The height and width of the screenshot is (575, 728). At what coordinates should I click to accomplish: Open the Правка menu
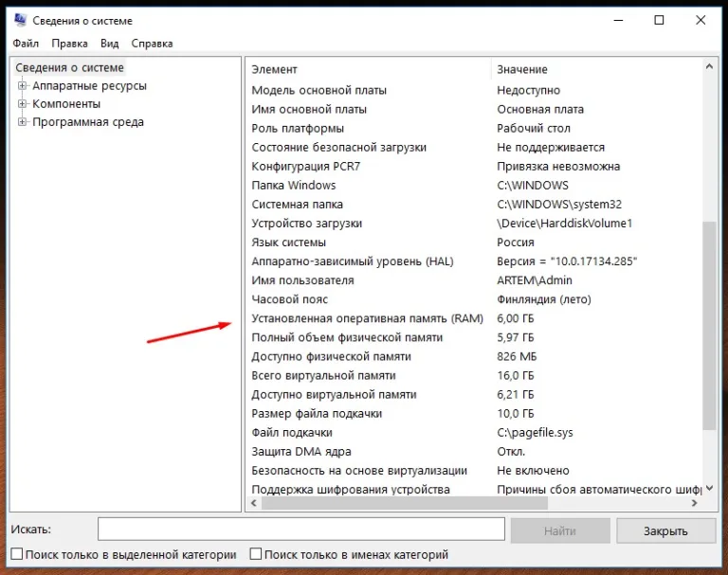[69, 44]
